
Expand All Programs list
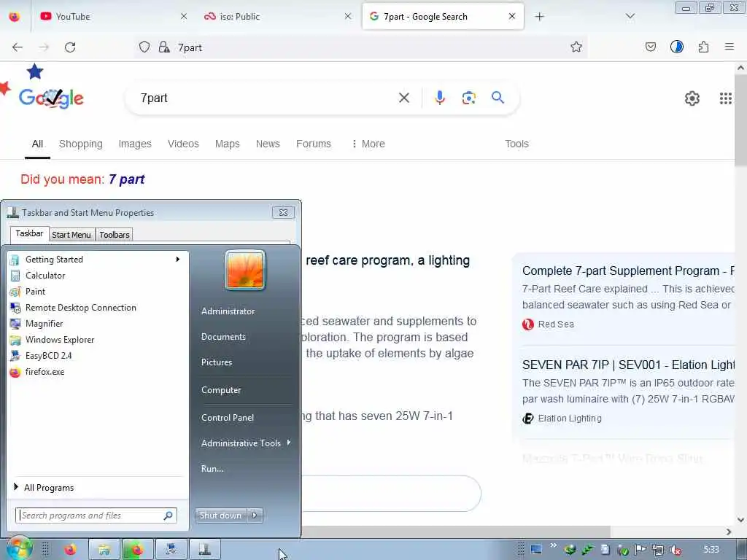pos(98,488)
